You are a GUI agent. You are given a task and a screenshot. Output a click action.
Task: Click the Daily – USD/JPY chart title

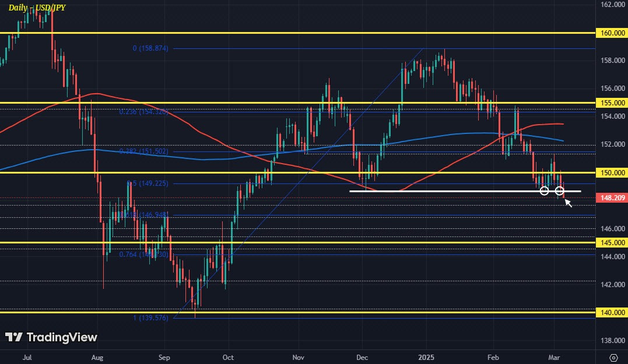[x=37, y=8]
